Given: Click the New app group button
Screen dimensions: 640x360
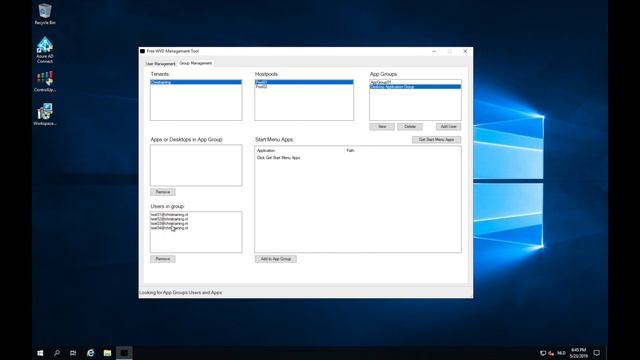Looking at the screenshot, I should click(x=382, y=127).
